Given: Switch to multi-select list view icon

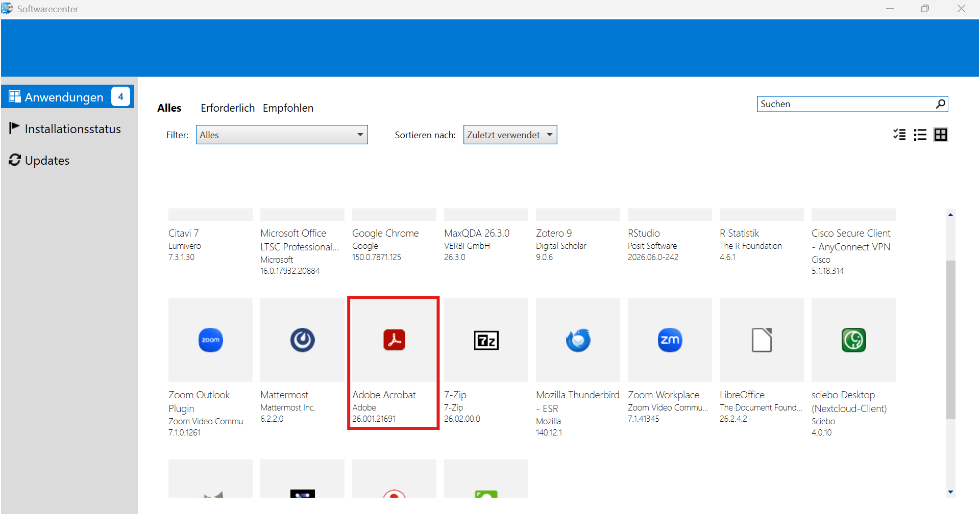Looking at the screenshot, I should pyautogui.click(x=899, y=135).
